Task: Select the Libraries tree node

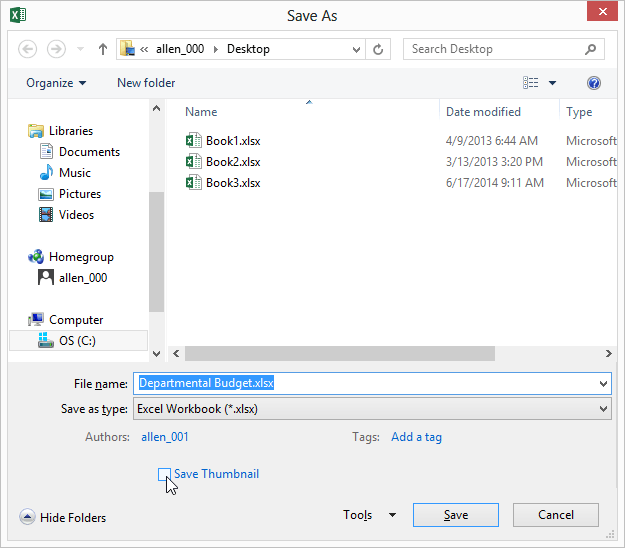Action: 71,131
